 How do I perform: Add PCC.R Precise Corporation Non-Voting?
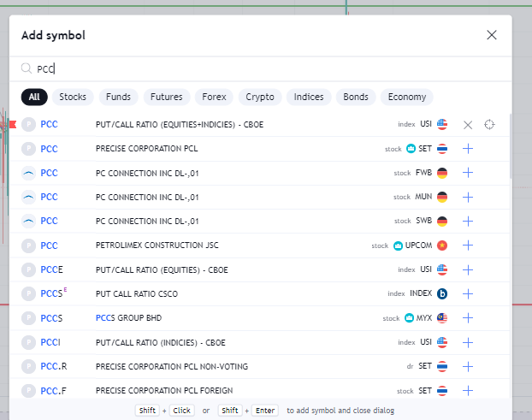pos(468,366)
